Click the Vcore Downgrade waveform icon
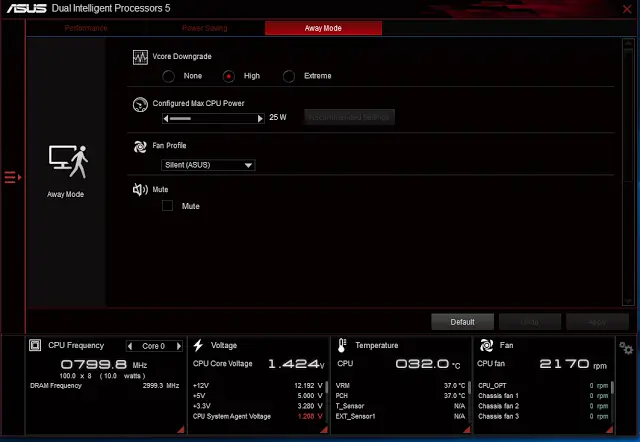The width and height of the screenshot is (640, 442). [x=140, y=57]
